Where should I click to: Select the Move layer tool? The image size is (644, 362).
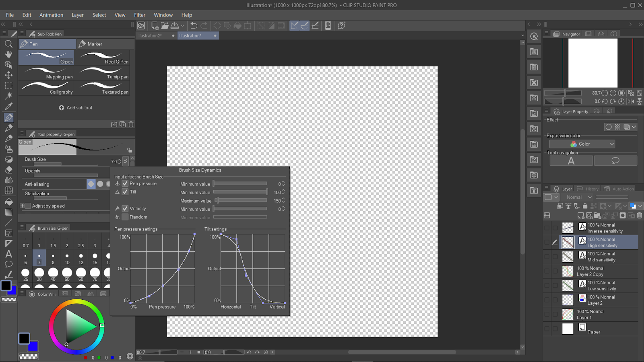point(8,75)
